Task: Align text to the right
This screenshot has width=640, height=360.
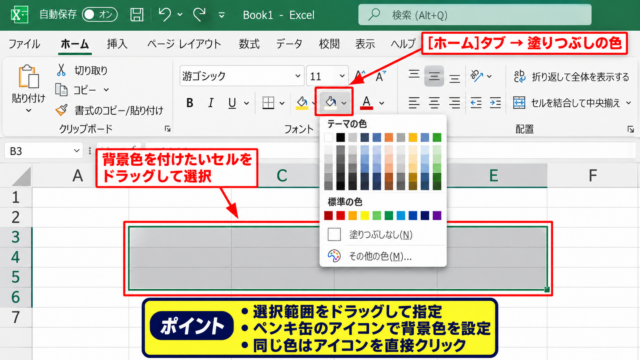Action: point(454,102)
